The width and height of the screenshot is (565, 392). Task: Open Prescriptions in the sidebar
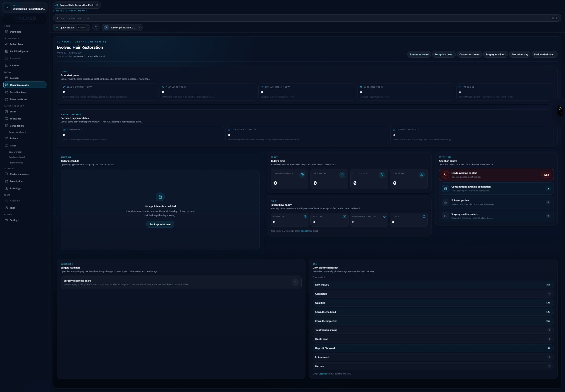tap(25, 181)
